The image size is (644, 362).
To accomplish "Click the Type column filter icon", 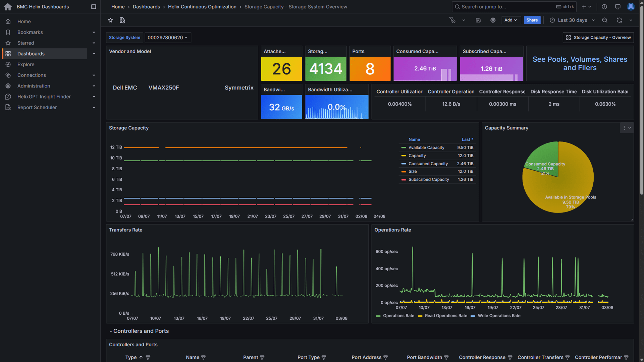I will coord(148,358).
